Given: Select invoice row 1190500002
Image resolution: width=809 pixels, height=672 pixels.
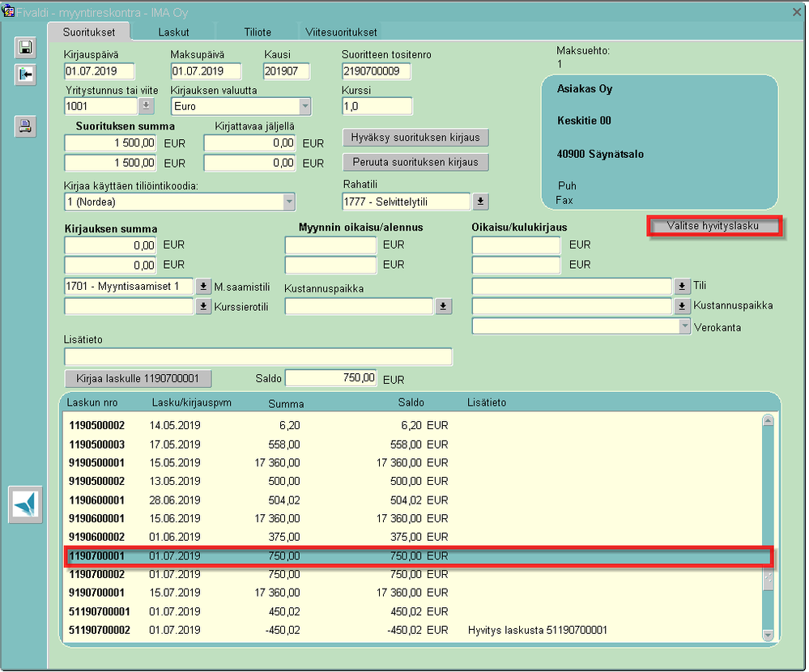Looking at the screenshot, I should [x=411, y=426].
